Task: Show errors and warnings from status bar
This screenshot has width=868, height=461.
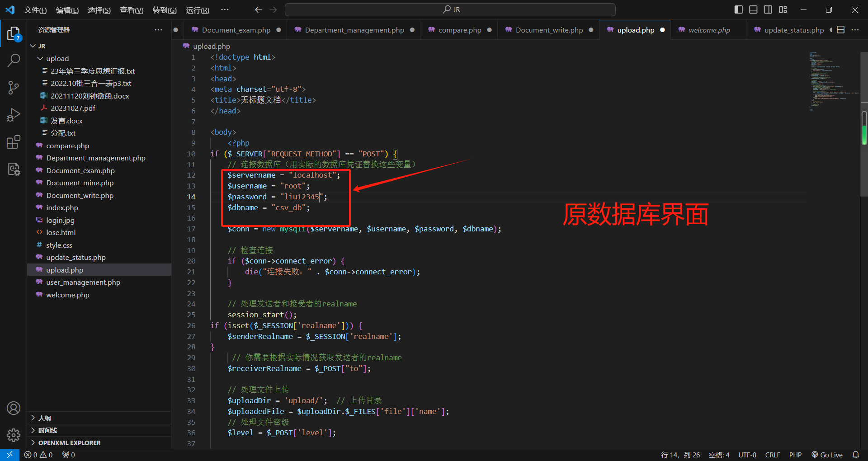Action: pos(38,455)
